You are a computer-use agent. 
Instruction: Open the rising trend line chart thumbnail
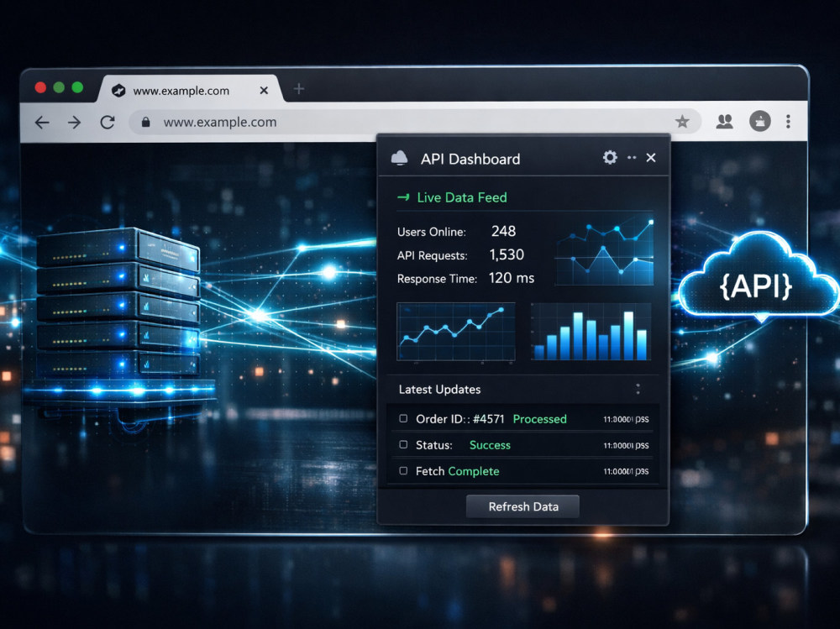coord(456,332)
